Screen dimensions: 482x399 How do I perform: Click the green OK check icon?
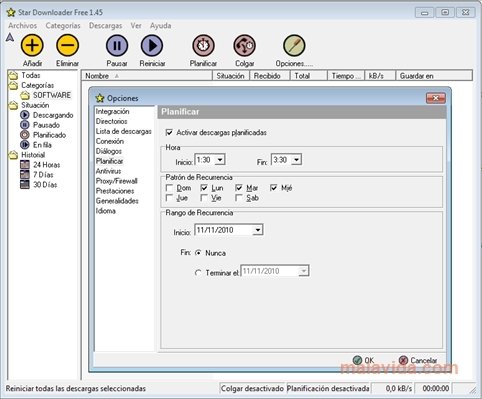[357, 360]
